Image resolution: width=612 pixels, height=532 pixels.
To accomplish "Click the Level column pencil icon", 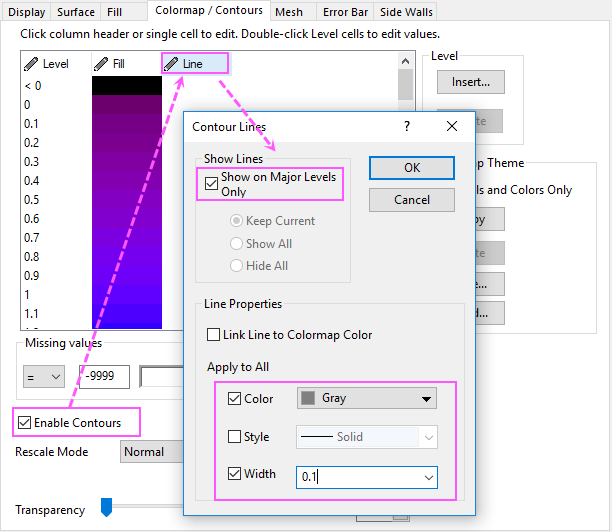I will [31, 64].
